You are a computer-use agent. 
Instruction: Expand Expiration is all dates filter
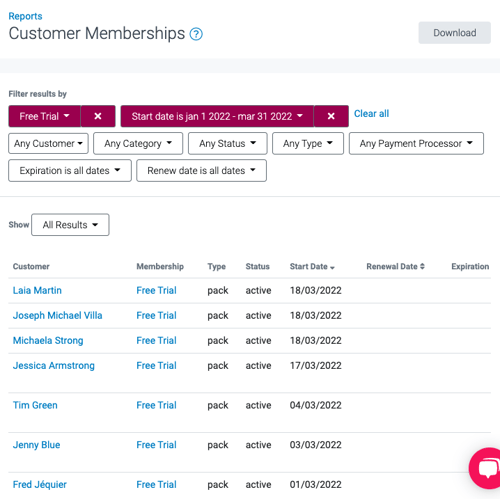coord(70,170)
